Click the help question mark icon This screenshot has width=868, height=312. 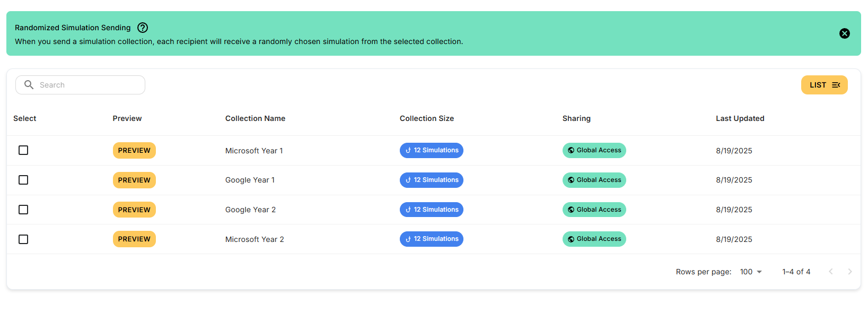pyautogui.click(x=143, y=28)
